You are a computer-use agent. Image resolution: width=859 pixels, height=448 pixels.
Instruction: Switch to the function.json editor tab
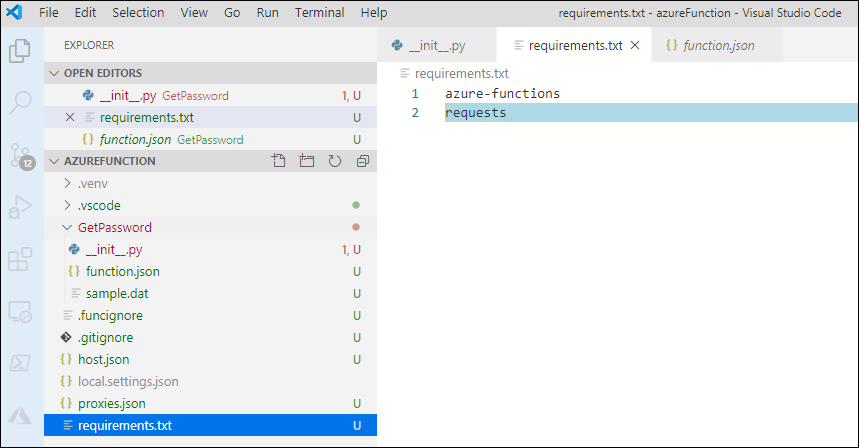717,45
